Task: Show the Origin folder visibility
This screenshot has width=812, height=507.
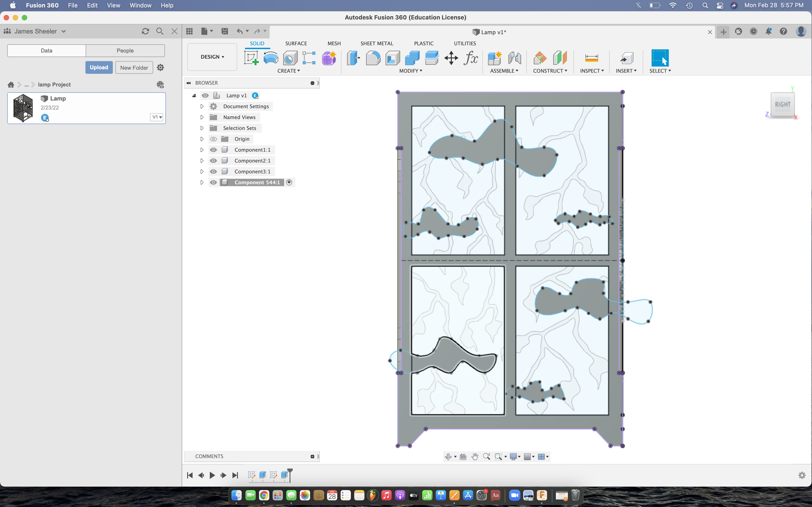Action: click(214, 139)
